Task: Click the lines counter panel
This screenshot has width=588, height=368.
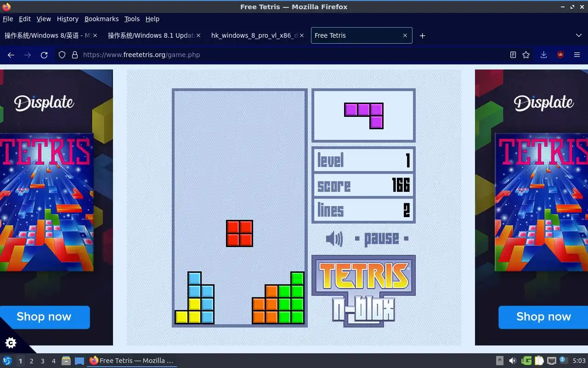Action: pos(363,210)
